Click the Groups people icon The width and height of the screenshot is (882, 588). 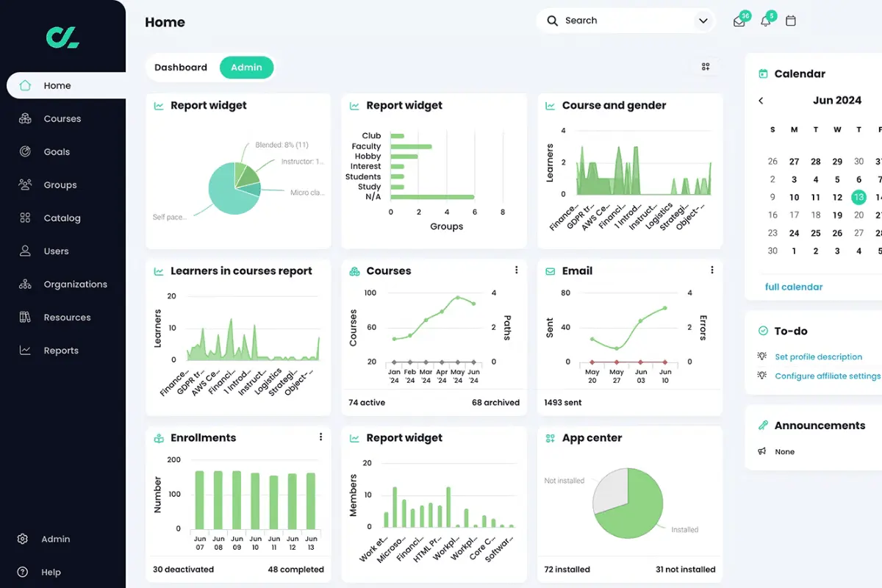pos(25,184)
